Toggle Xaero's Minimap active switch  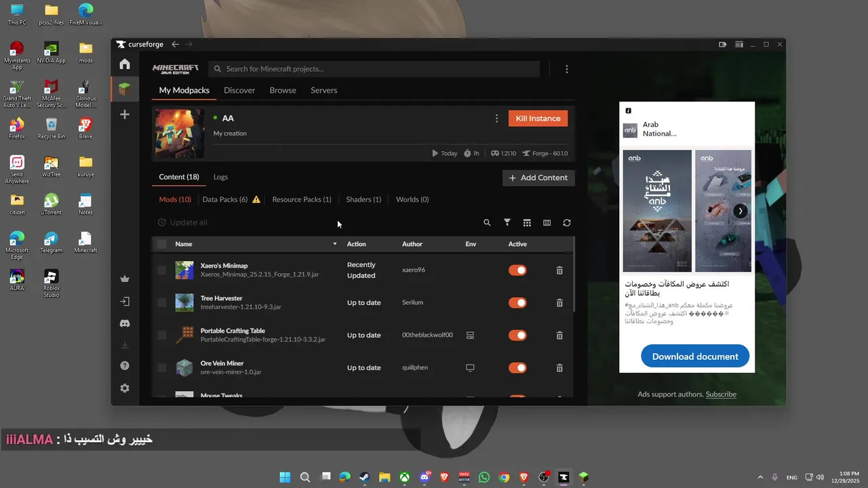[517, 270]
